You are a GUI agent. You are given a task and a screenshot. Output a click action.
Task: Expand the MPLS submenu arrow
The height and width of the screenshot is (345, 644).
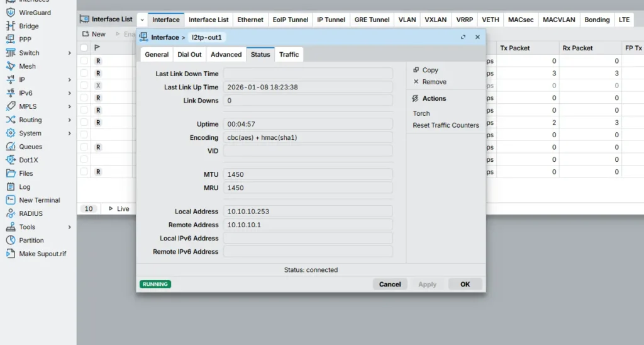69,106
